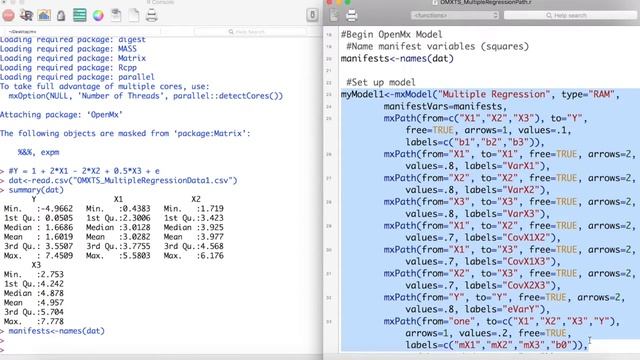Click console line 'Loading required package: Rcpp'
The height and width of the screenshot is (360, 640).
[x=68, y=68]
